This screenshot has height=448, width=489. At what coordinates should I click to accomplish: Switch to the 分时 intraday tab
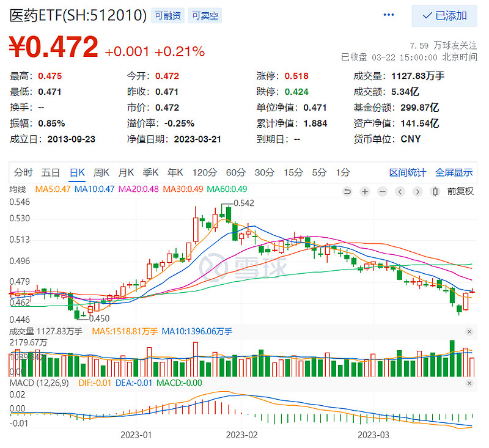(x=23, y=173)
